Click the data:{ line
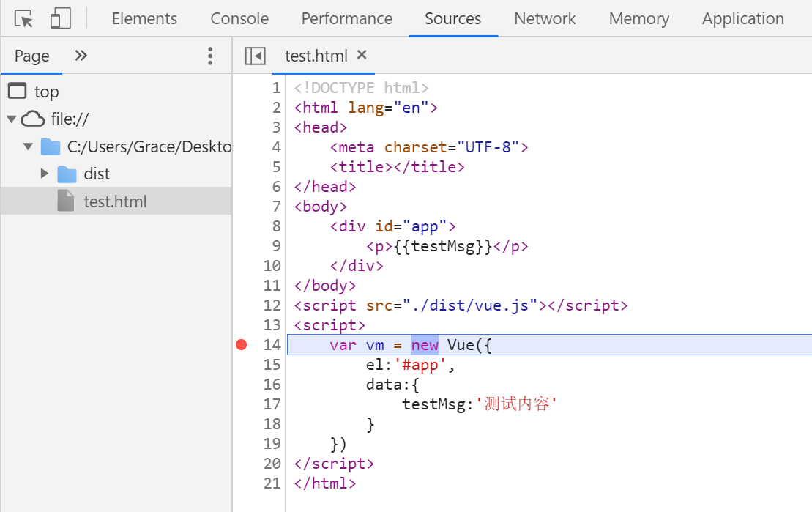Screen dimensions: 812x512 (x=392, y=385)
